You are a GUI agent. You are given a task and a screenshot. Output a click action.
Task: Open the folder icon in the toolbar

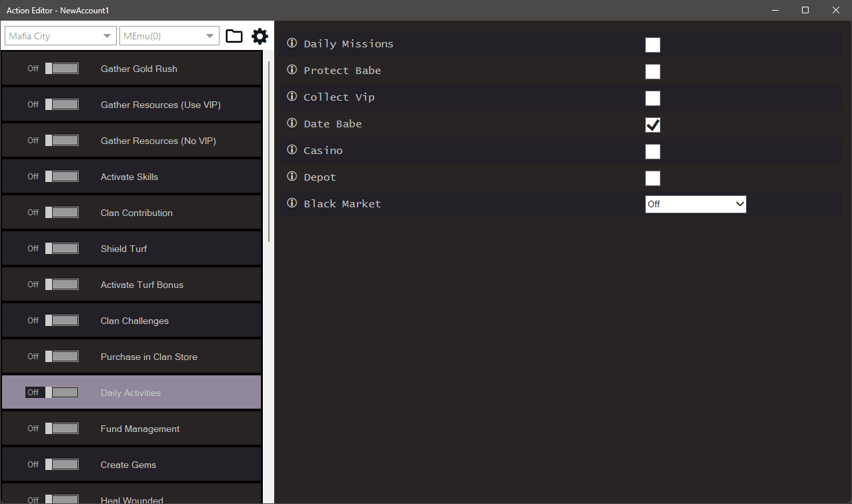click(x=234, y=36)
